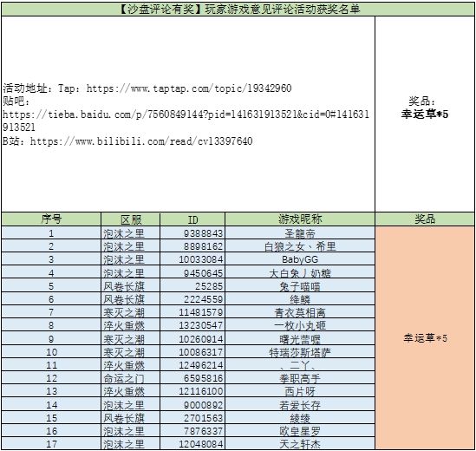The height and width of the screenshot is (451, 476).
Task: Select the bold 幸运草*5 prize text at top right
Action: click(x=424, y=114)
